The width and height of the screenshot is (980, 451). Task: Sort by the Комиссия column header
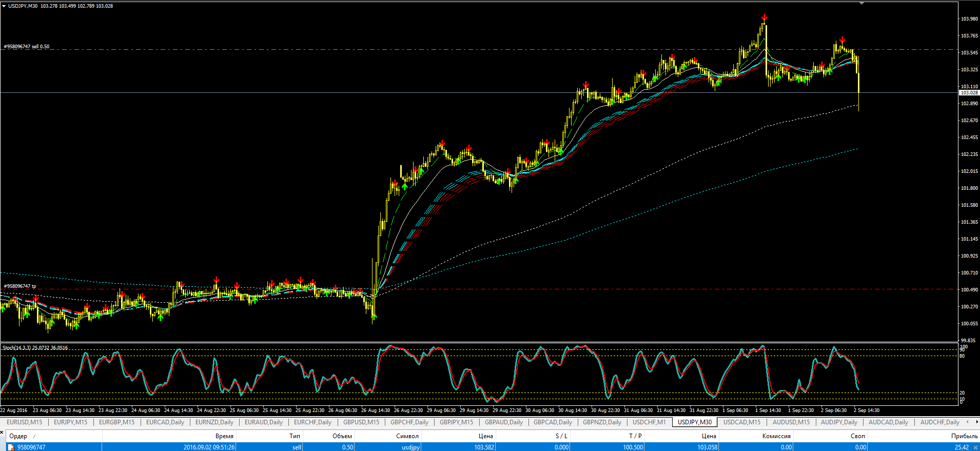(x=776, y=436)
